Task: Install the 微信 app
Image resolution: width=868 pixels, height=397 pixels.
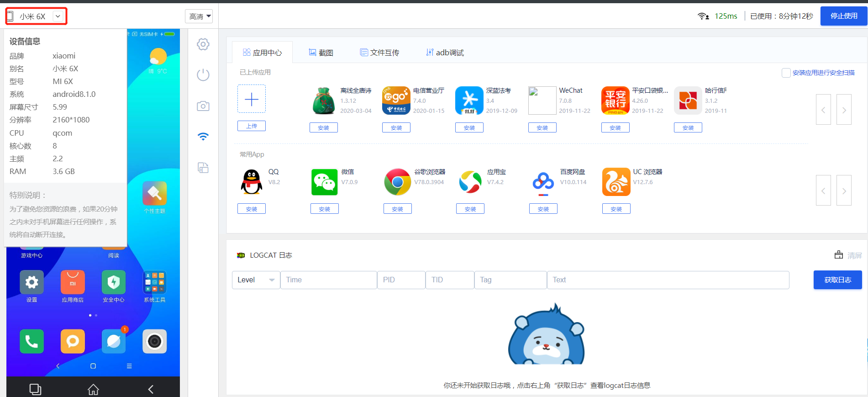Action: pos(325,209)
